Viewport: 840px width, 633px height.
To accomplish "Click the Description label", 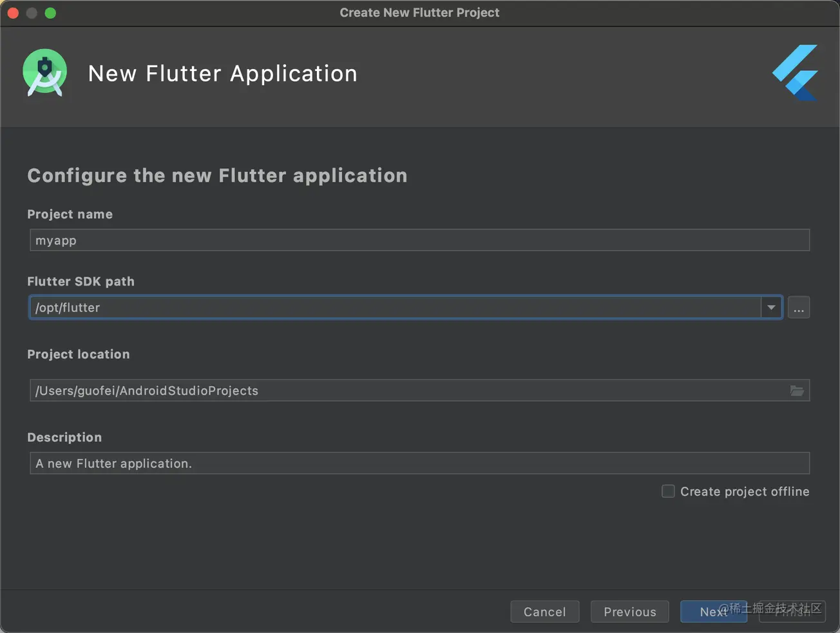I will click(64, 437).
